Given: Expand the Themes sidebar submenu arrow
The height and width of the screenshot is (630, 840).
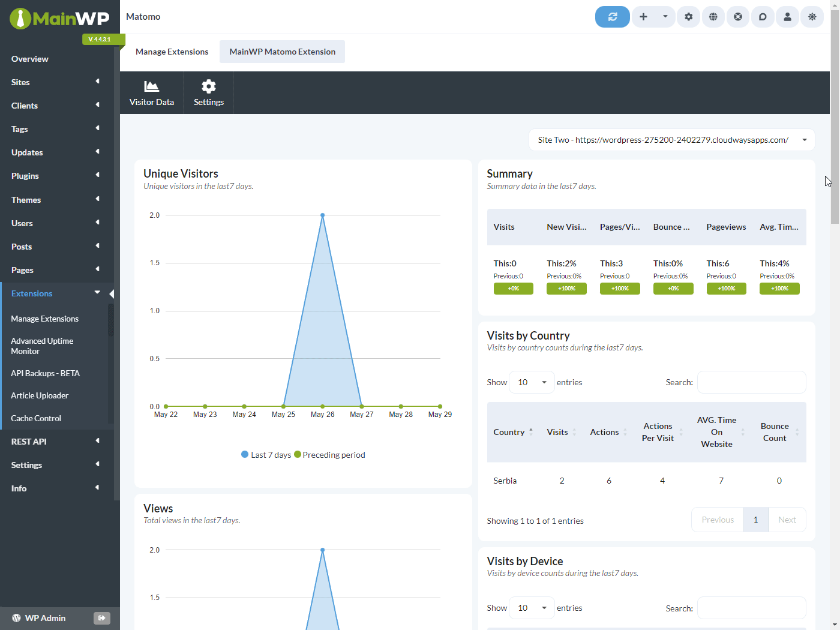Looking at the screenshot, I should 97,199.
